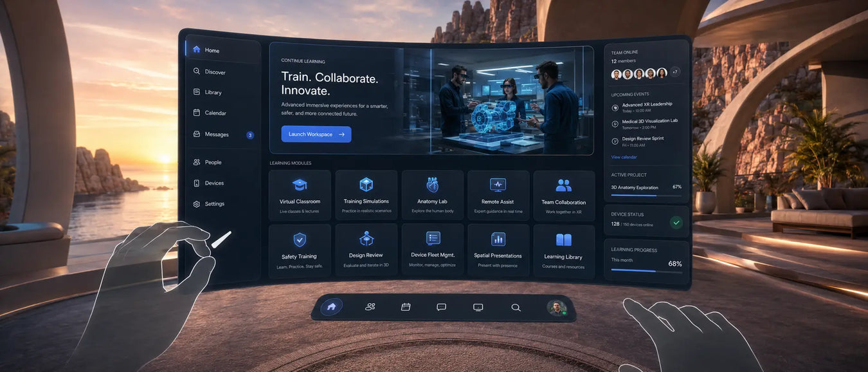Open Spatial Presentations chart icon

498,239
